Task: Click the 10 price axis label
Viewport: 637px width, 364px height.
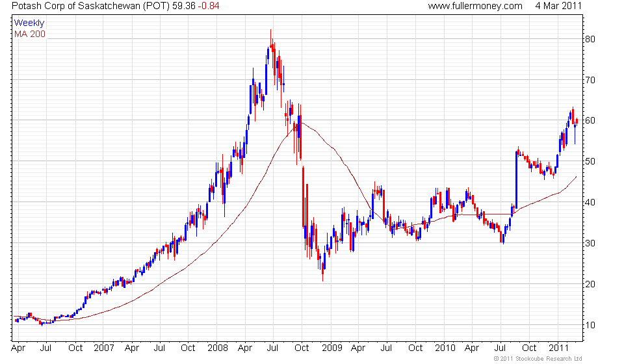Action: pos(590,325)
